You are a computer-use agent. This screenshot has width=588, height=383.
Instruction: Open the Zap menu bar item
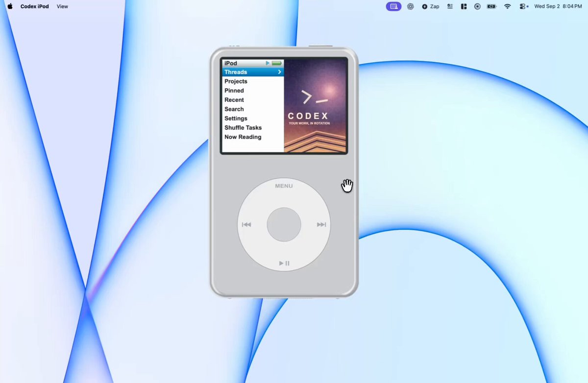(x=431, y=6)
